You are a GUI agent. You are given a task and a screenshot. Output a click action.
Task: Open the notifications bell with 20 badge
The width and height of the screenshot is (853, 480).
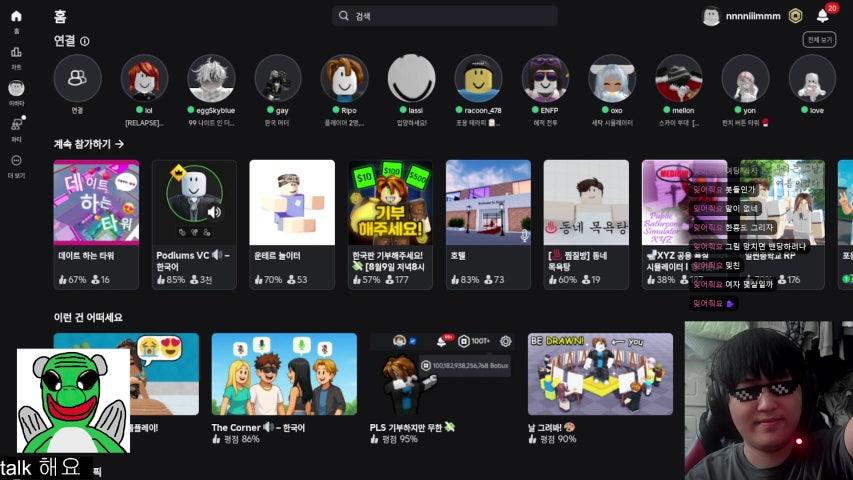[x=823, y=16]
